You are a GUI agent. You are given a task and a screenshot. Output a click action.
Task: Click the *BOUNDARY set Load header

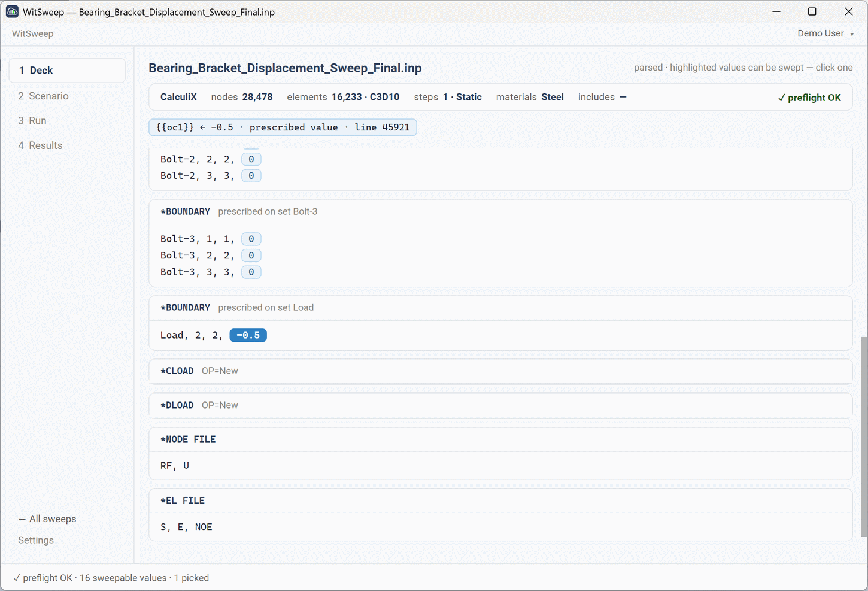pos(500,308)
